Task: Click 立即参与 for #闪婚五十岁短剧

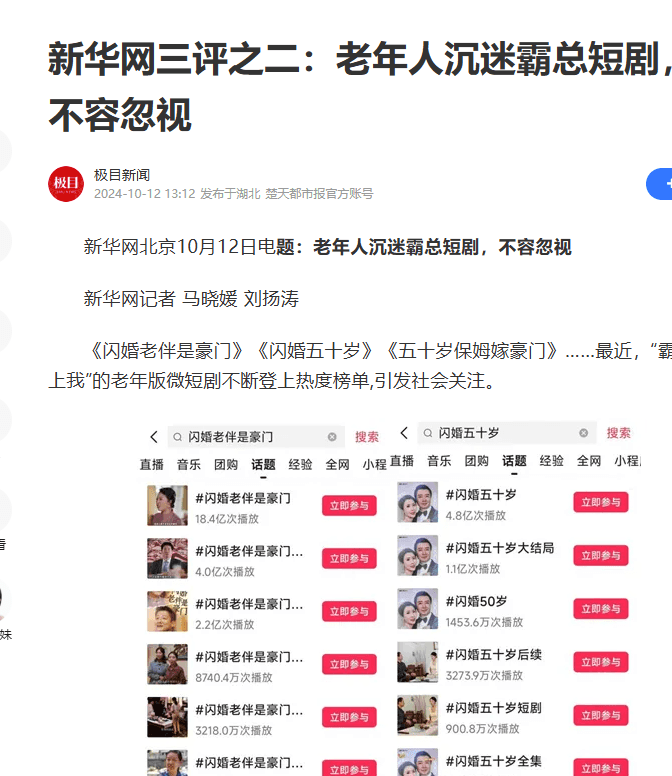Action: tap(601, 716)
